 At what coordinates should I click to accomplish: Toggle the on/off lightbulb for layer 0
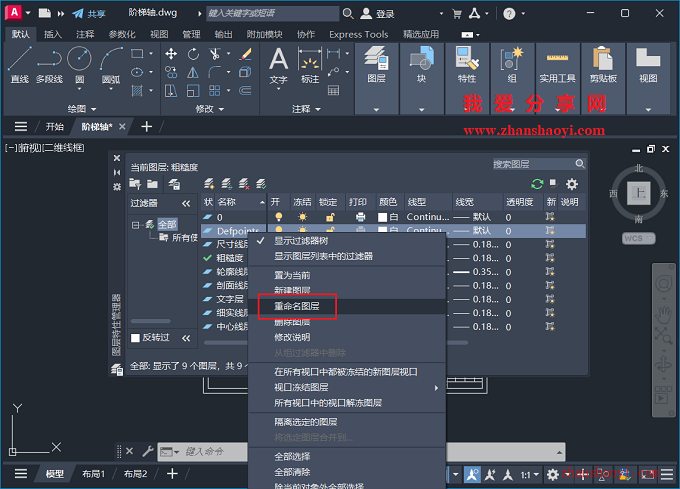[279, 217]
